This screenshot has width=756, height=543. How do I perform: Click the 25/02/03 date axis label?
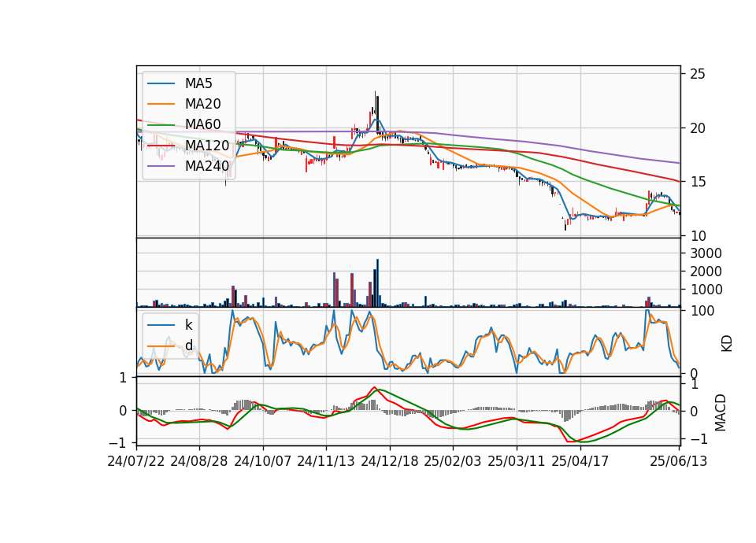click(x=453, y=461)
